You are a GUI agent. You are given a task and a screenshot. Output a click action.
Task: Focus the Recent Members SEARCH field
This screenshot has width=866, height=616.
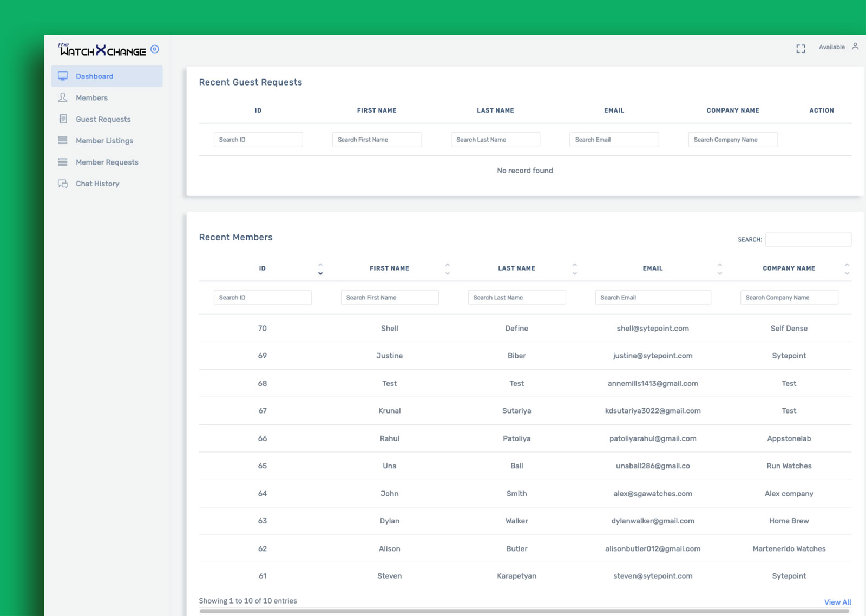click(x=808, y=239)
